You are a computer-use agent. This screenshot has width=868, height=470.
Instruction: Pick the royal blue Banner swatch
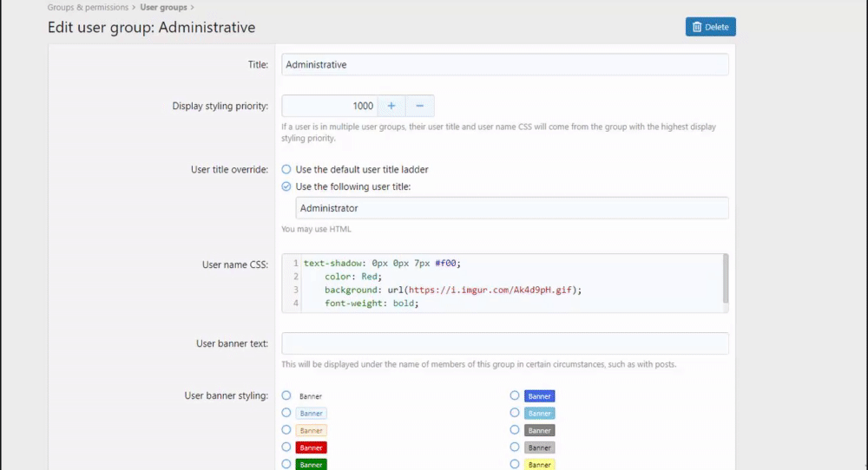click(540, 396)
